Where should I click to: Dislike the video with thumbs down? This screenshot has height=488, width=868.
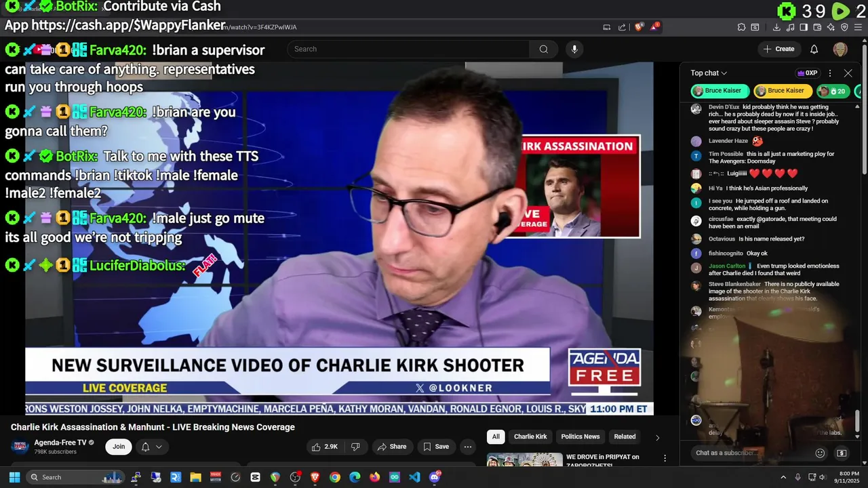pos(355,447)
